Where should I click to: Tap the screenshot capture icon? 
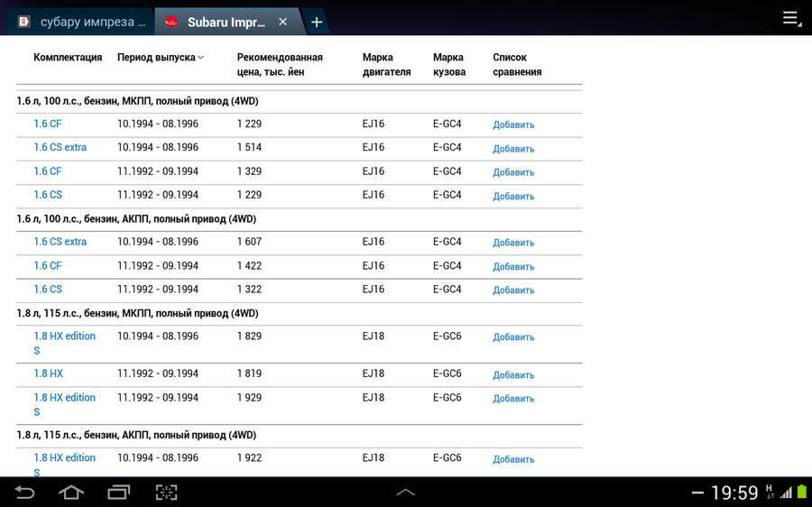click(166, 492)
